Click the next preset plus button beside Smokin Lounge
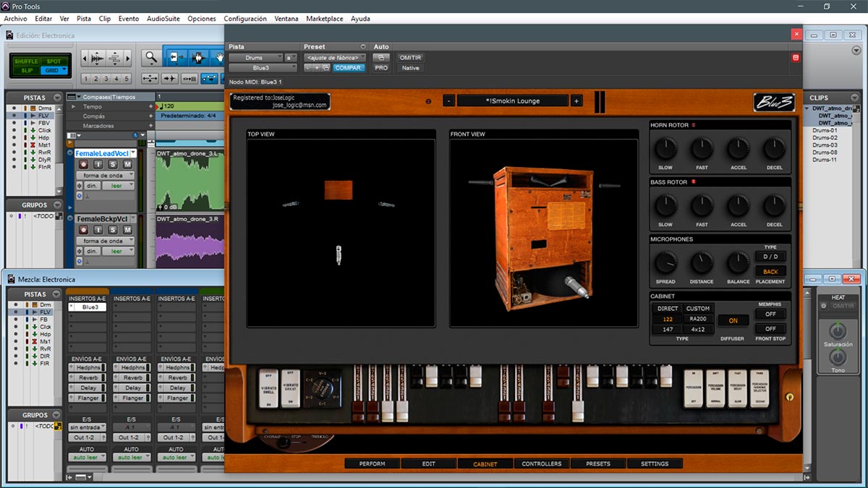The height and width of the screenshot is (488, 868). pyautogui.click(x=576, y=101)
